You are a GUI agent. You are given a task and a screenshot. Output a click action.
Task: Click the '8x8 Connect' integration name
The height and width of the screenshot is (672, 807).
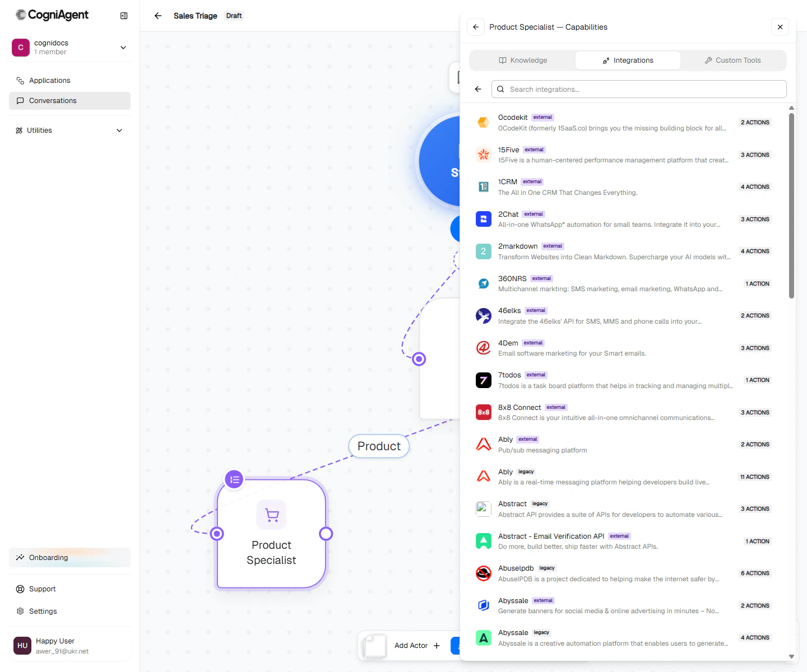click(520, 408)
